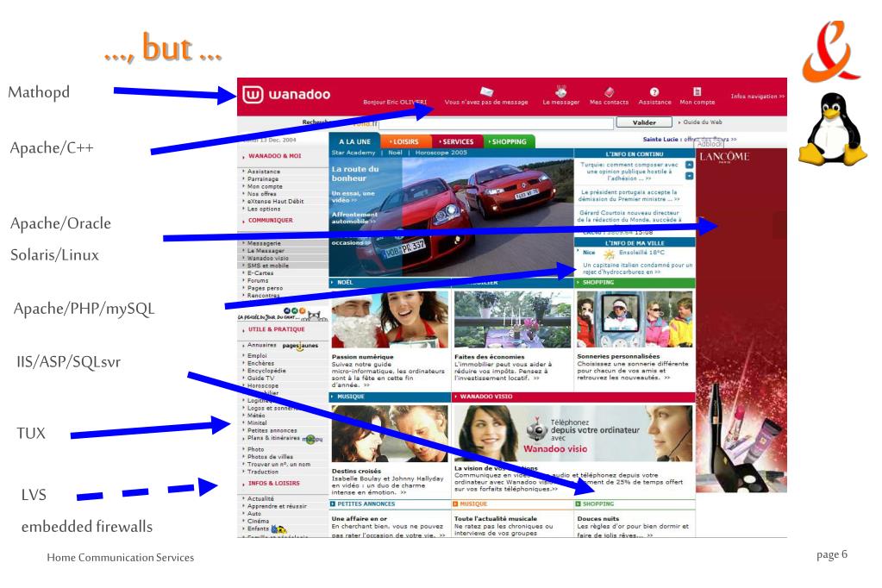Image resolution: width=882 pixels, height=588 pixels.
Task: Click the small icon beside Enfants link
Action: pos(279,529)
